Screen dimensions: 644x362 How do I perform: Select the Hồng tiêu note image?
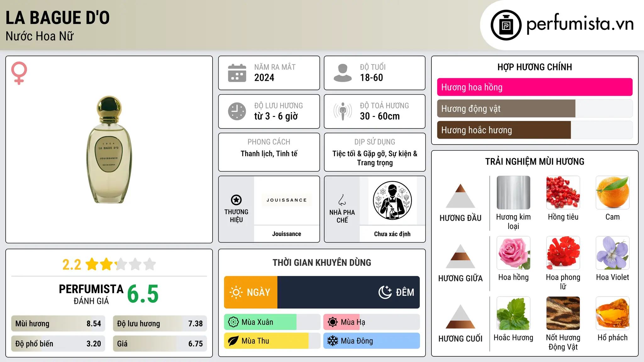tap(563, 193)
